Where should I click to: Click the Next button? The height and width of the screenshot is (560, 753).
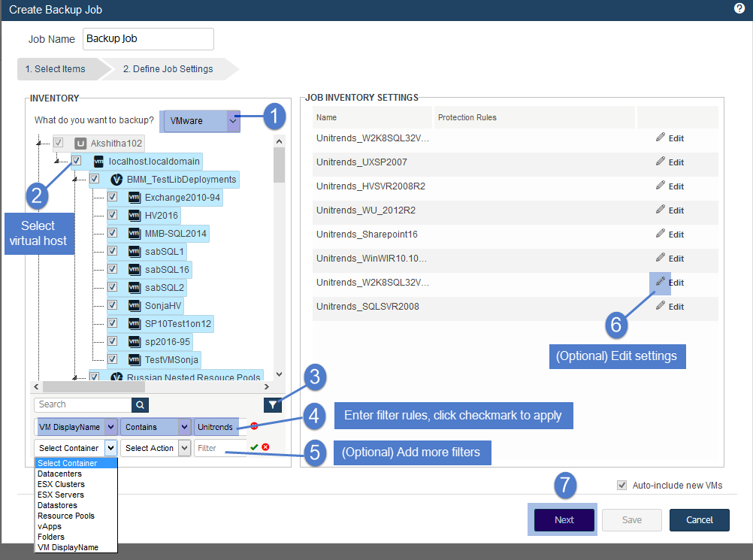click(564, 519)
